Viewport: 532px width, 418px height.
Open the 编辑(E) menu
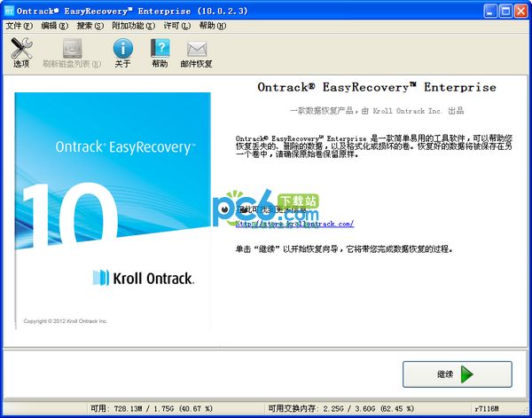54,26
